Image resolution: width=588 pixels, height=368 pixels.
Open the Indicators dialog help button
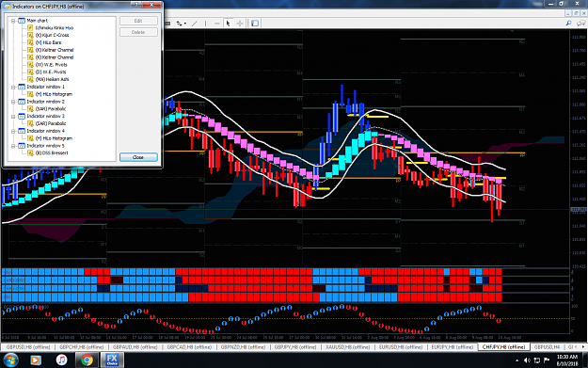[136, 5]
